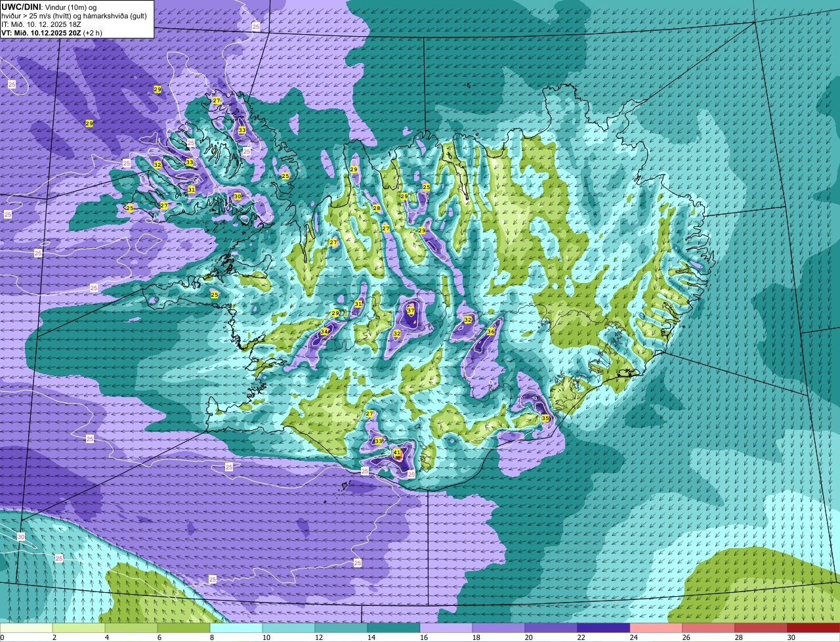840x642 pixels.
Task: Click the legend scale number 24
Action: click(634, 637)
